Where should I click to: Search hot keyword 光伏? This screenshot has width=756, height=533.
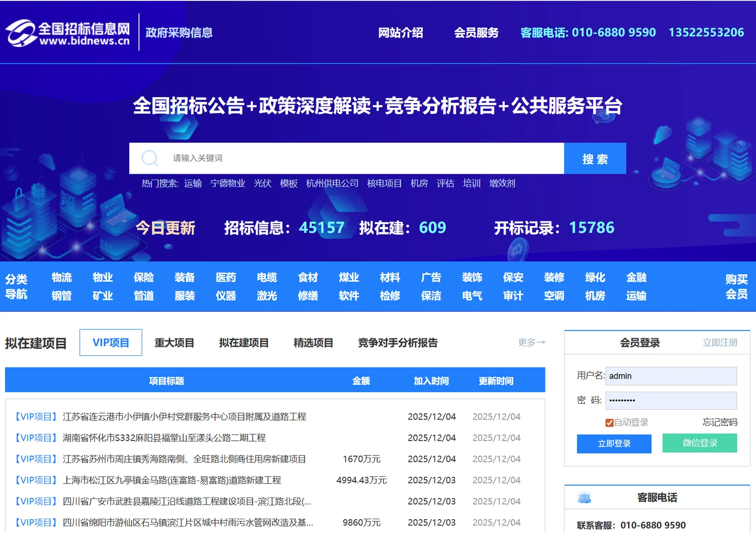262,183
